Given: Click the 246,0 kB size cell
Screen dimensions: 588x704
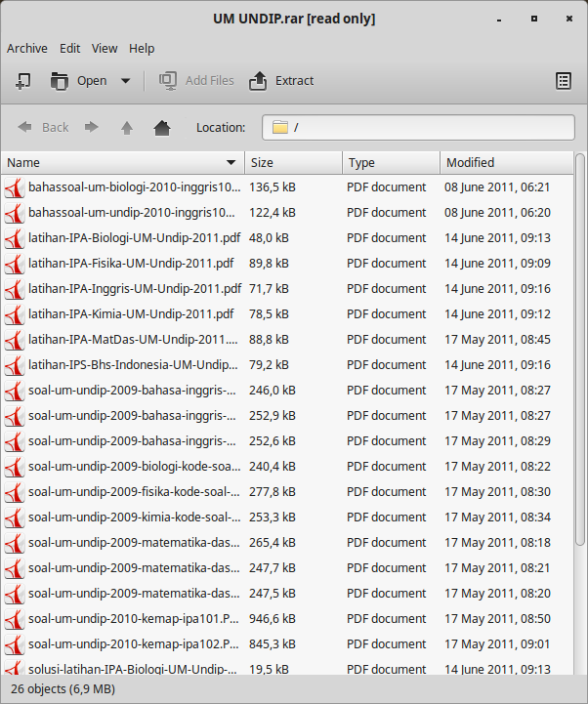Looking at the screenshot, I should coord(273,391).
